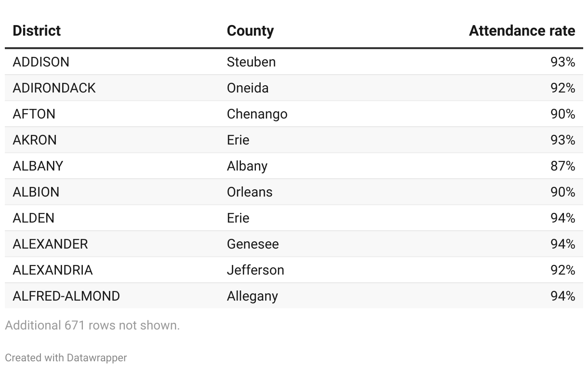Select the ALDEN district cell
Screen dimensions: 588x369
[x=34, y=218]
